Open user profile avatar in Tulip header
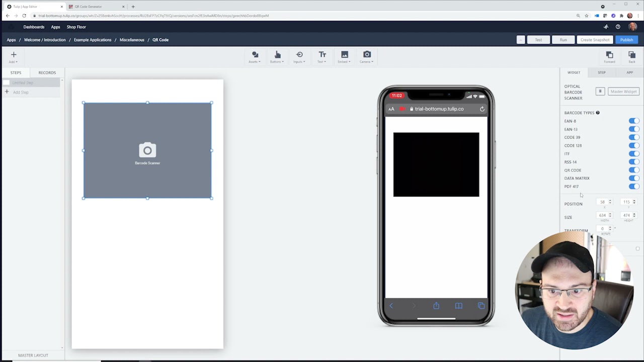Screen dimensions: 644x362 click(x=632, y=27)
